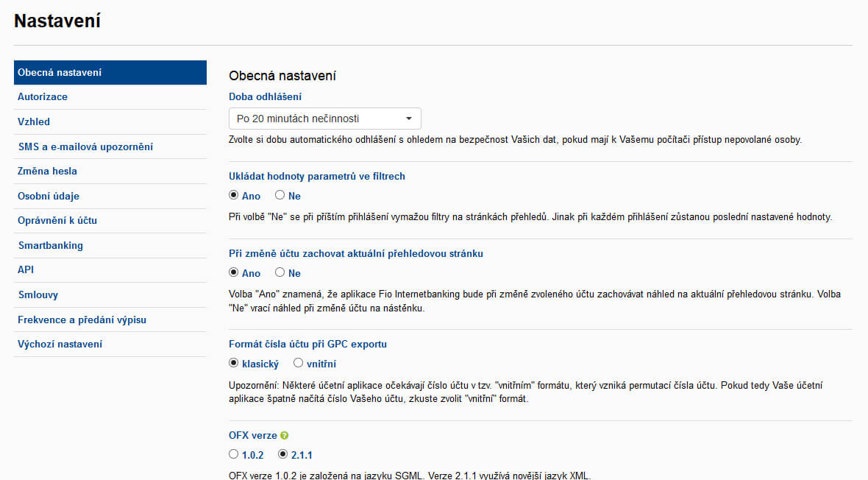The image size is (868, 480).
Task: Open the Smartbanking settings
Action: pos(50,245)
